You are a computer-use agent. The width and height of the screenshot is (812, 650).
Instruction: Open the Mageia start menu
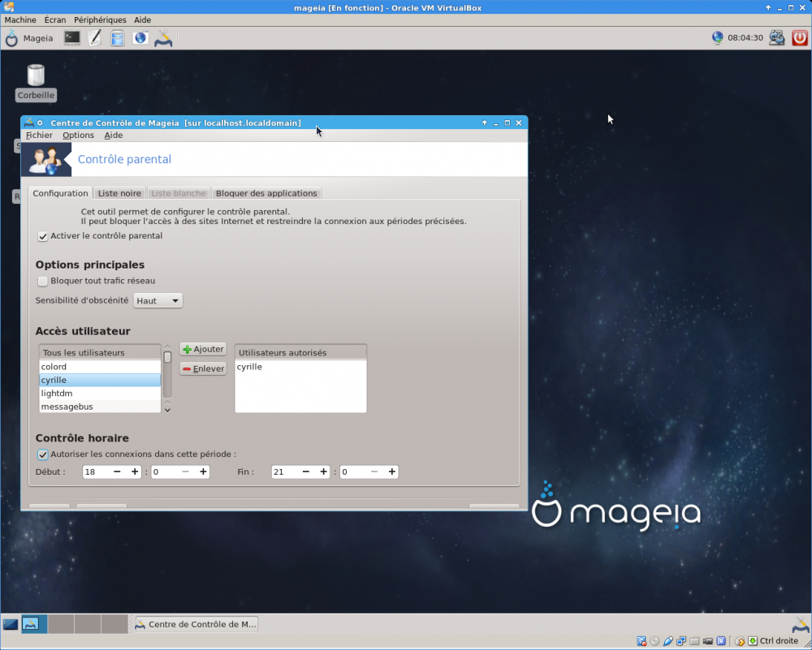[x=29, y=38]
